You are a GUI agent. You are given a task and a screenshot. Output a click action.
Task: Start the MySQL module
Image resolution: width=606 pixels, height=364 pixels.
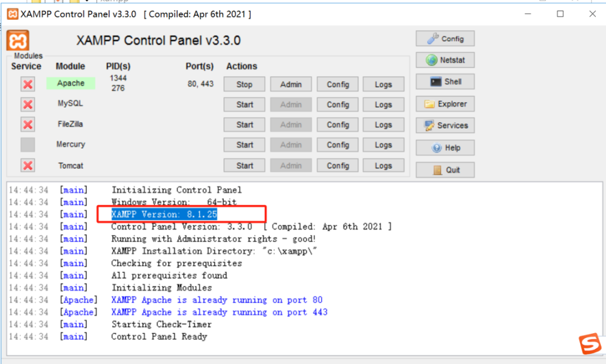point(244,104)
